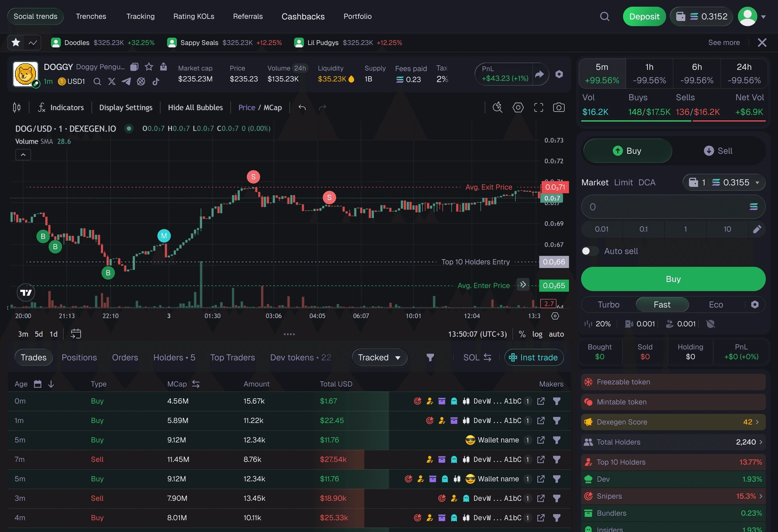Viewport: 778px width, 532px height.
Task: Select the 5m timeframe stat cell
Action: [602, 74]
